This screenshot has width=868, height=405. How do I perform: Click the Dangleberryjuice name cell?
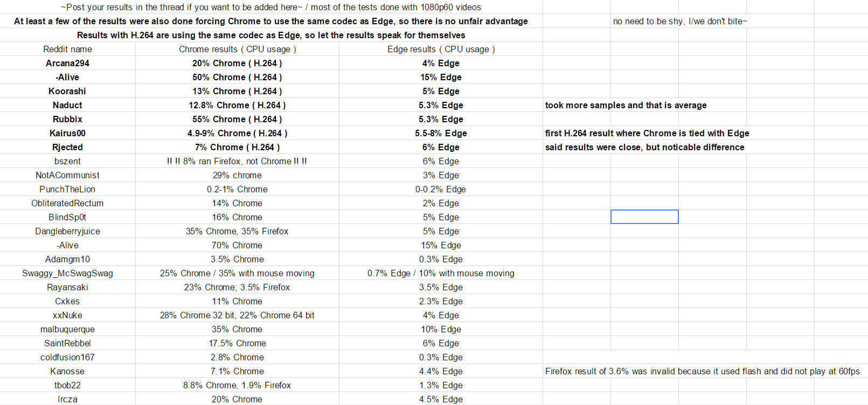[67, 231]
